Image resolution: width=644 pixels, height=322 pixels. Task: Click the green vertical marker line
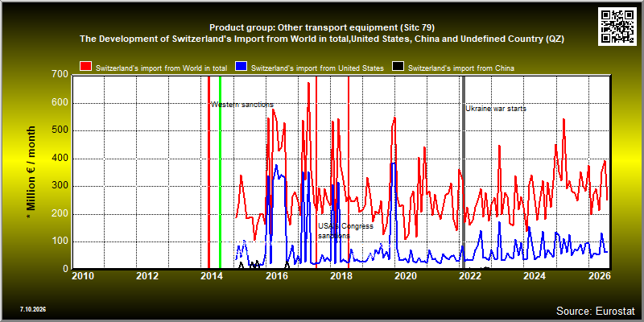[220, 172]
